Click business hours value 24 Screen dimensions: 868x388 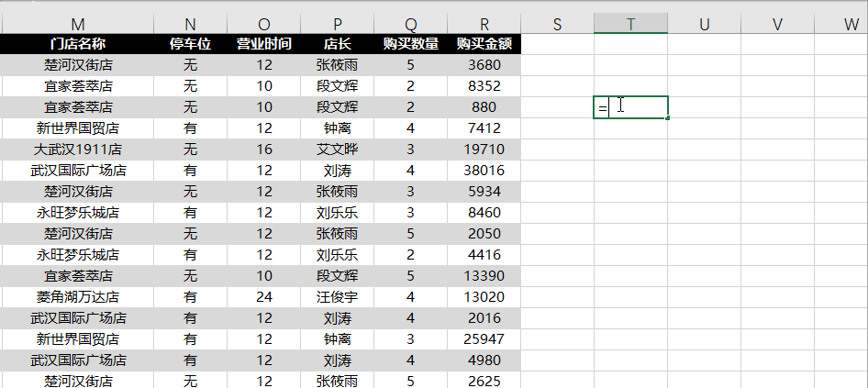(x=264, y=296)
